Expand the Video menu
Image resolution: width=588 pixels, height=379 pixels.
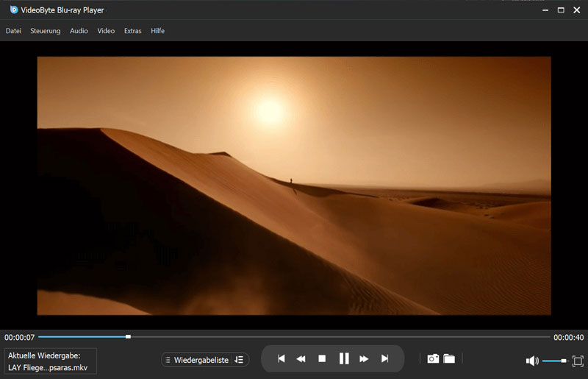[106, 31]
